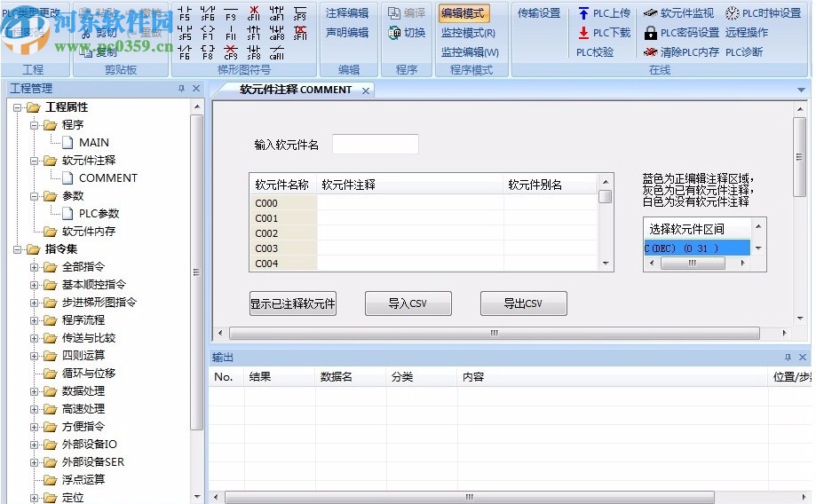Insert invert result symbol caF11
816x504 pixels.
[277, 52]
